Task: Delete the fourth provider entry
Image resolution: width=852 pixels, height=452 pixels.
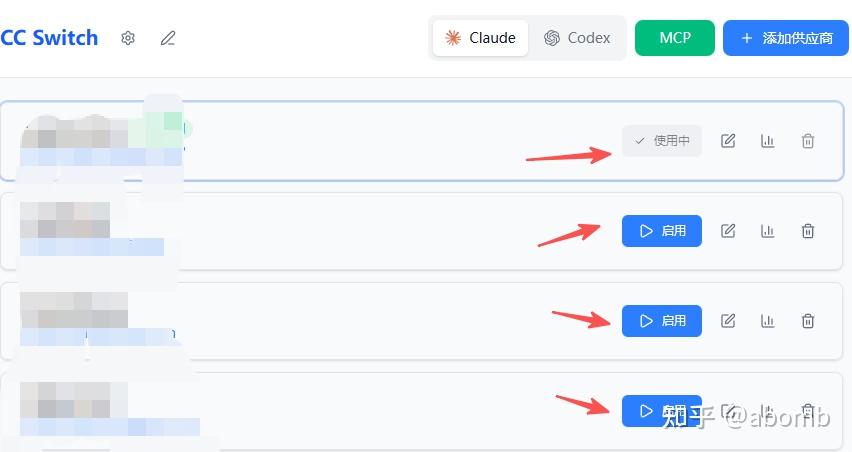Action: pos(808,410)
